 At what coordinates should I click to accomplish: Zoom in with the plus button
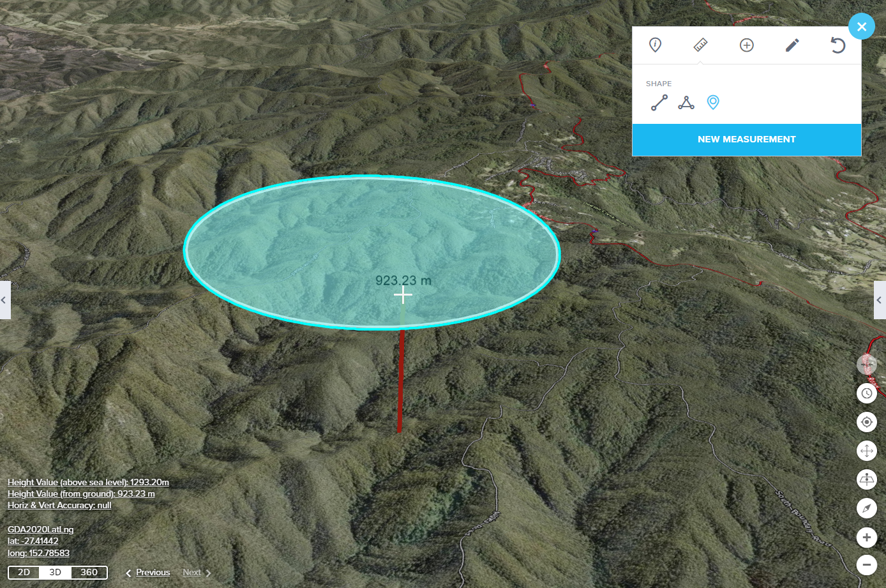coord(866,537)
